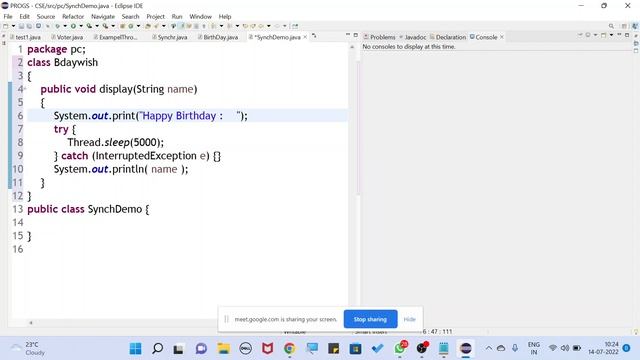Click the green Run toolbar button
The height and width of the screenshot is (360, 640).
tap(73, 26)
